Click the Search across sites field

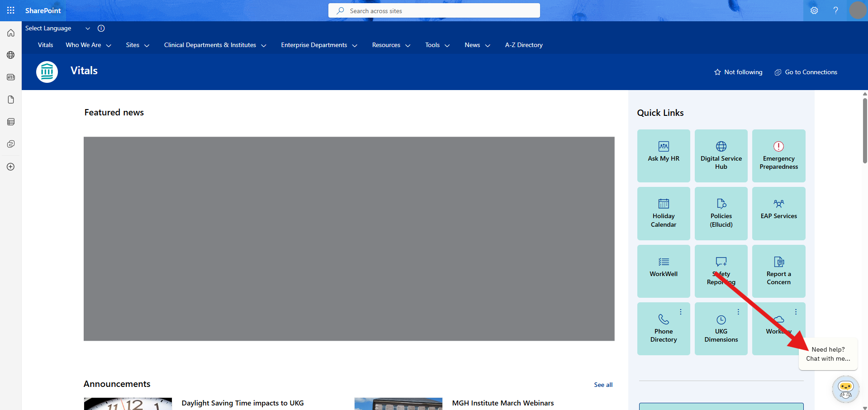pos(434,11)
